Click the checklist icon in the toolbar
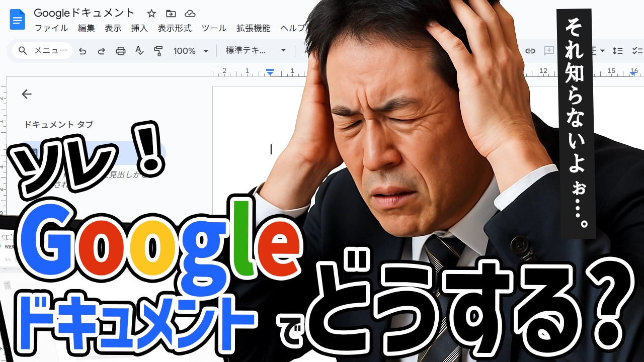This screenshot has height=362, width=644. point(637,51)
